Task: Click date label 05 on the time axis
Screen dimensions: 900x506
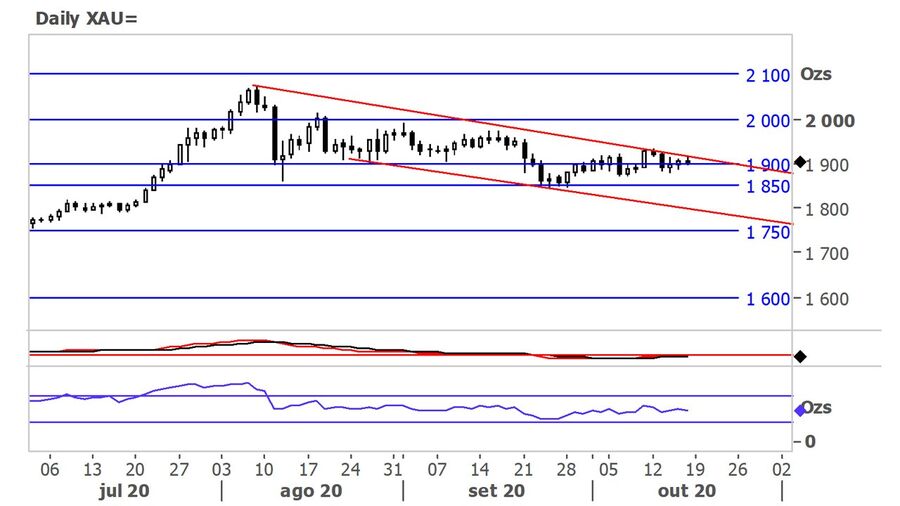Action: [608, 469]
